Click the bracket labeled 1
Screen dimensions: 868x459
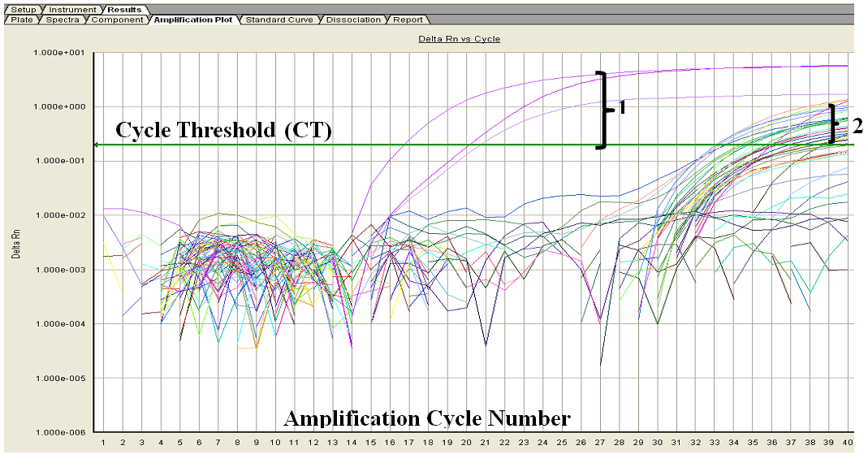[x=602, y=110]
